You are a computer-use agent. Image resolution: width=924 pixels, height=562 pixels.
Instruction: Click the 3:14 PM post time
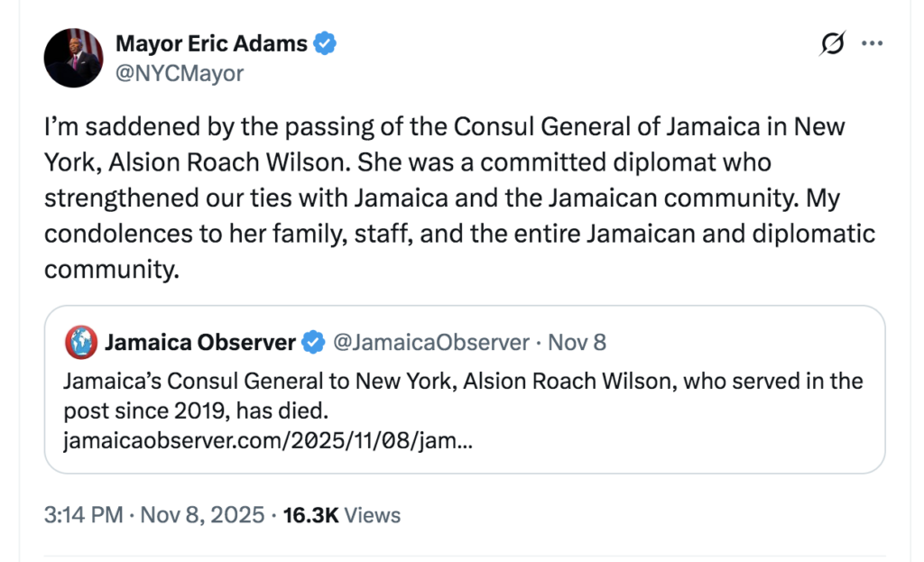click(x=83, y=515)
